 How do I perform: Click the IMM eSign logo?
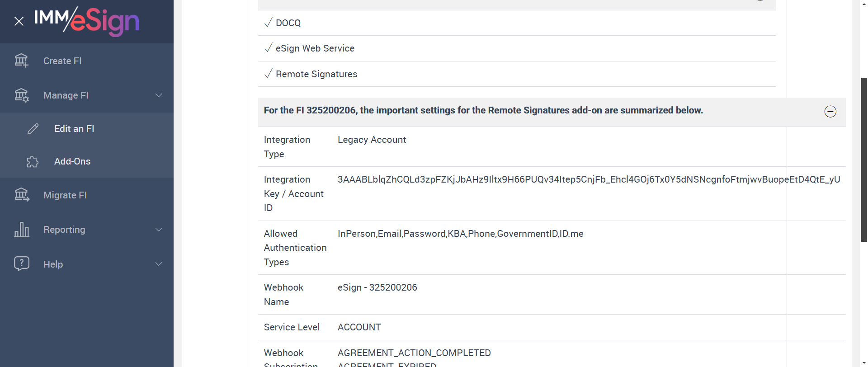pyautogui.click(x=86, y=21)
